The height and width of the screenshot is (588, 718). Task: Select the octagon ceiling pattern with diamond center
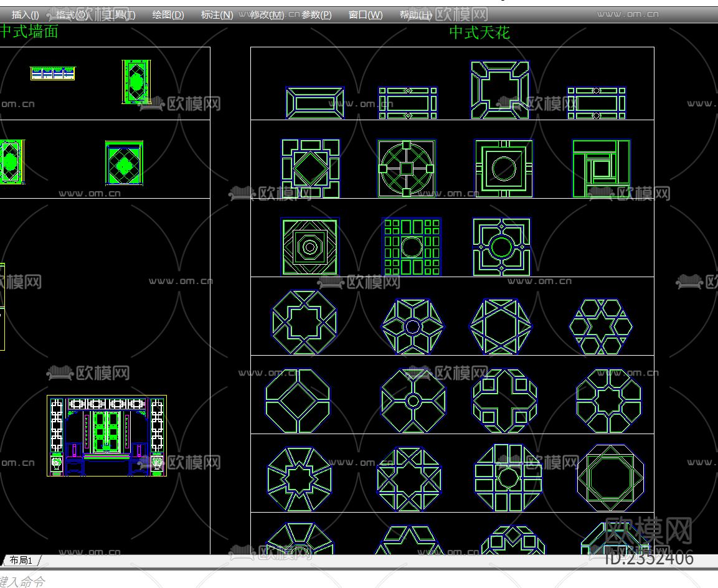coord(298,401)
